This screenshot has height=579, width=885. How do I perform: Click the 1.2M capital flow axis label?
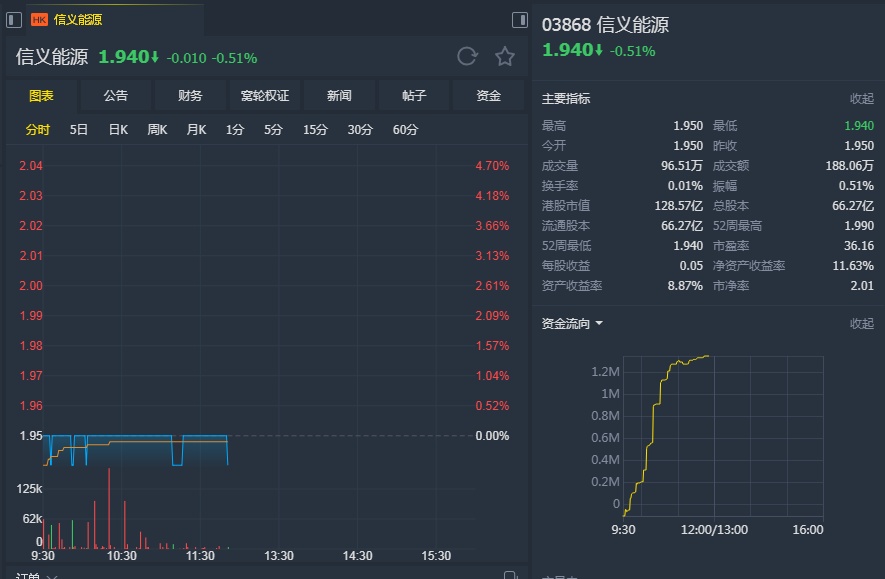605,372
